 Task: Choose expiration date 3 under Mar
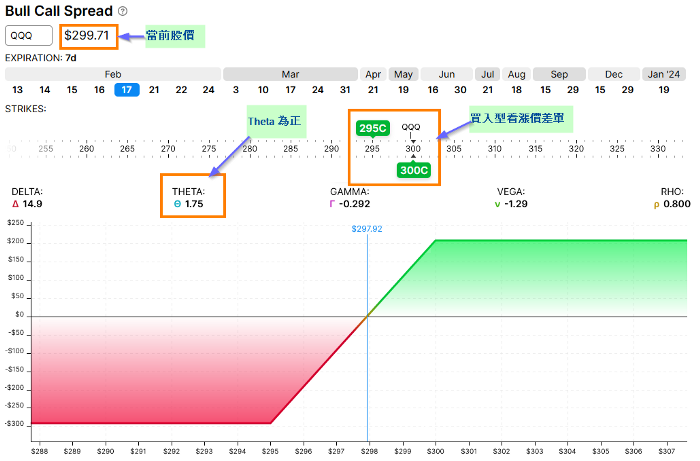236,90
